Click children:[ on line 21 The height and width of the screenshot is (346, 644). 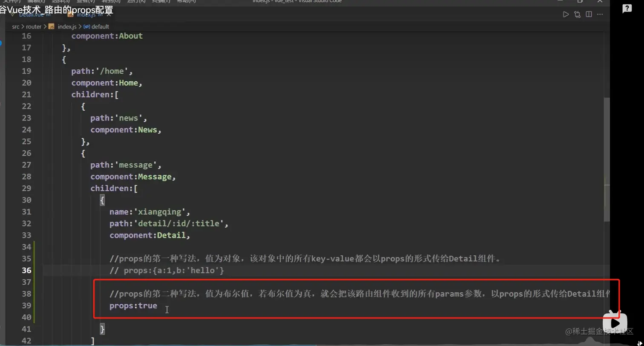click(95, 94)
